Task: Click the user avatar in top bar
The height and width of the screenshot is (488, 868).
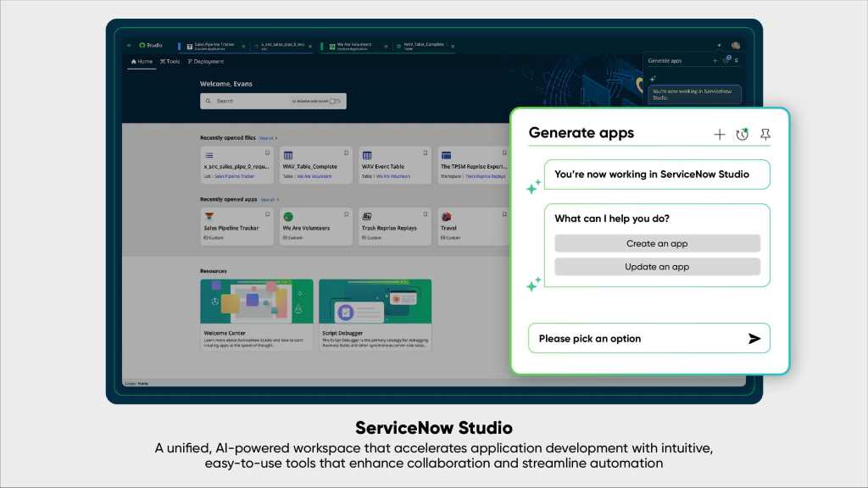Action: coord(736,46)
